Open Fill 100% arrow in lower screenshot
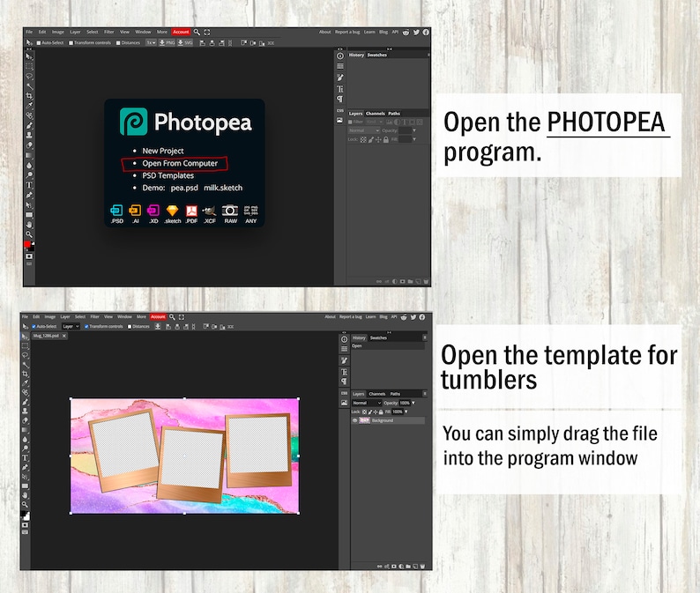This screenshot has width=700, height=593. coord(406,411)
